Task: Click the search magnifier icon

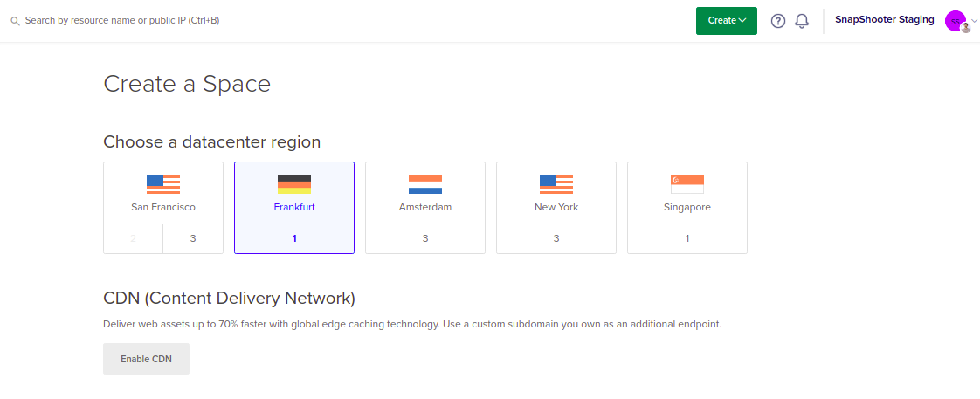Action: coord(15,21)
